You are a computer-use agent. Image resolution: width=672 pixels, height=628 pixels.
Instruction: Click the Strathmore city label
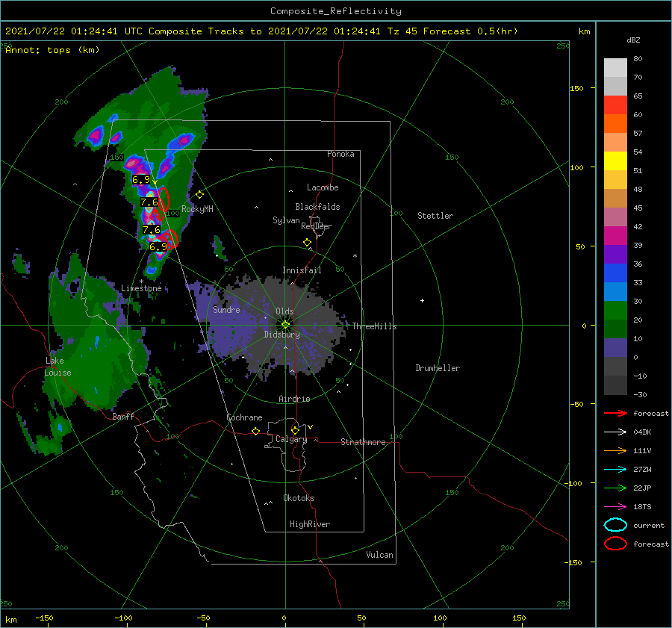(x=363, y=442)
